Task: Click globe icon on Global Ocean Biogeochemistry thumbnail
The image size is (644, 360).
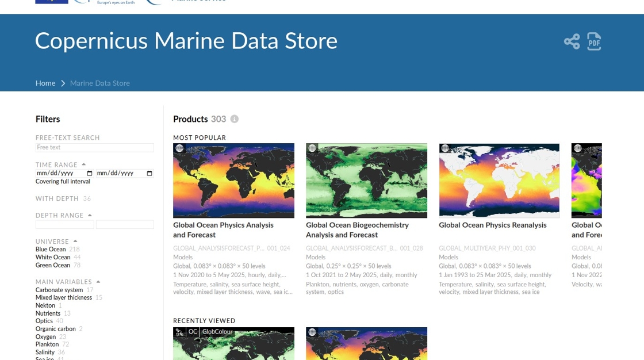Action: [312, 148]
